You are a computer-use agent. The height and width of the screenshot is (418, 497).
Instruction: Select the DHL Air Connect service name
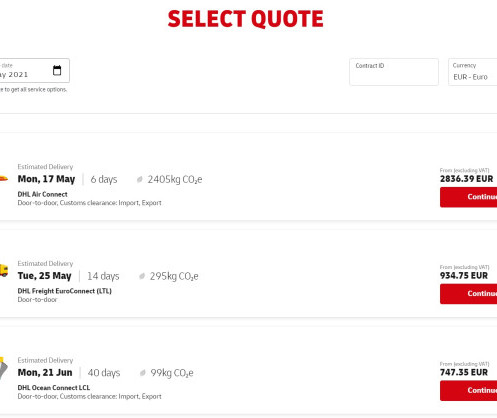[42, 194]
